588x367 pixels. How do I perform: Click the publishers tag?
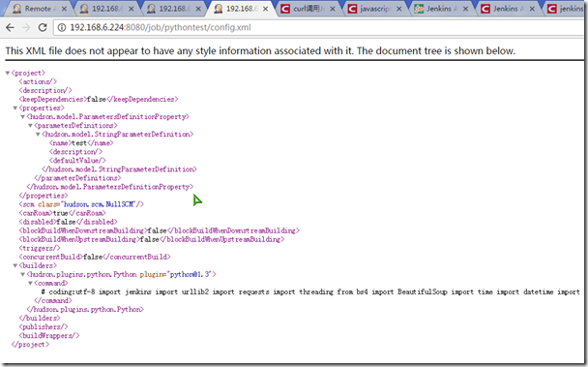(x=44, y=326)
